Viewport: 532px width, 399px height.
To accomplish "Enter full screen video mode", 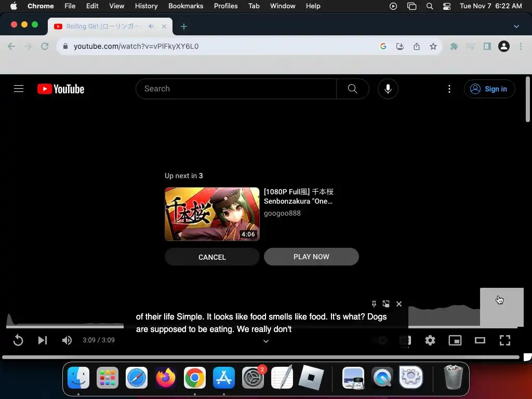I will pyautogui.click(x=505, y=340).
